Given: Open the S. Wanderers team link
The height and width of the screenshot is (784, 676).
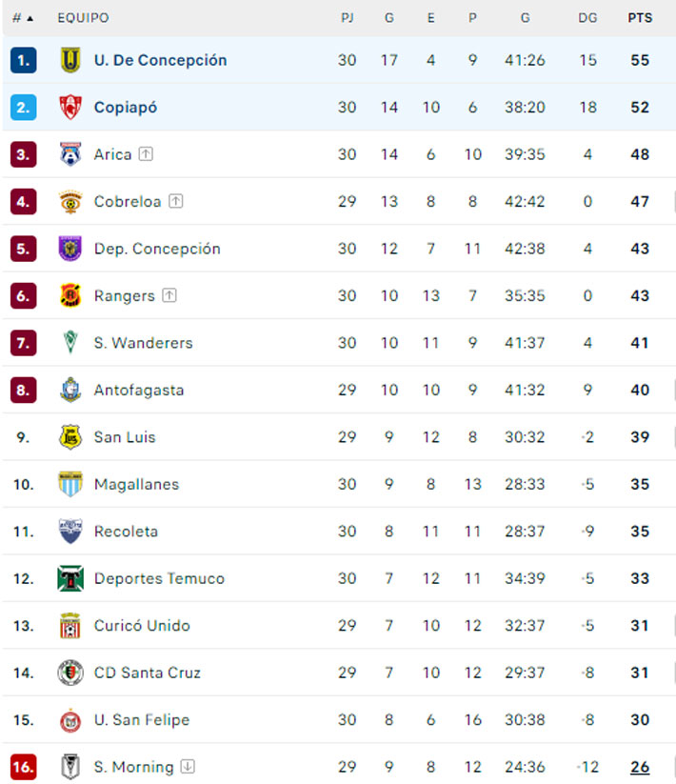Looking at the screenshot, I should click(143, 343).
